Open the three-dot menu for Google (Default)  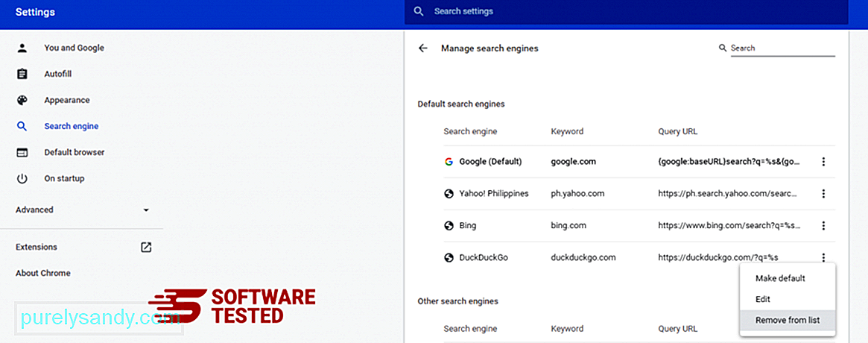(x=823, y=162)
